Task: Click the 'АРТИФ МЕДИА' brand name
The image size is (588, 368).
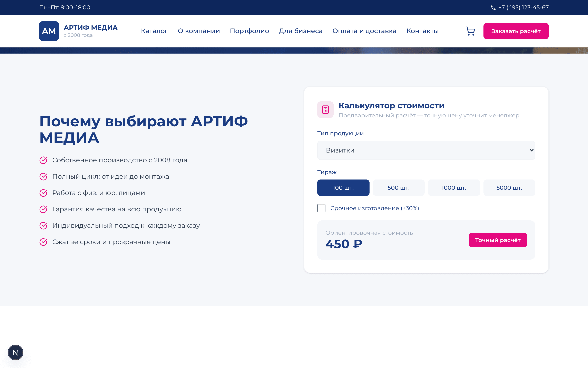Action: [x=91, y=28]
